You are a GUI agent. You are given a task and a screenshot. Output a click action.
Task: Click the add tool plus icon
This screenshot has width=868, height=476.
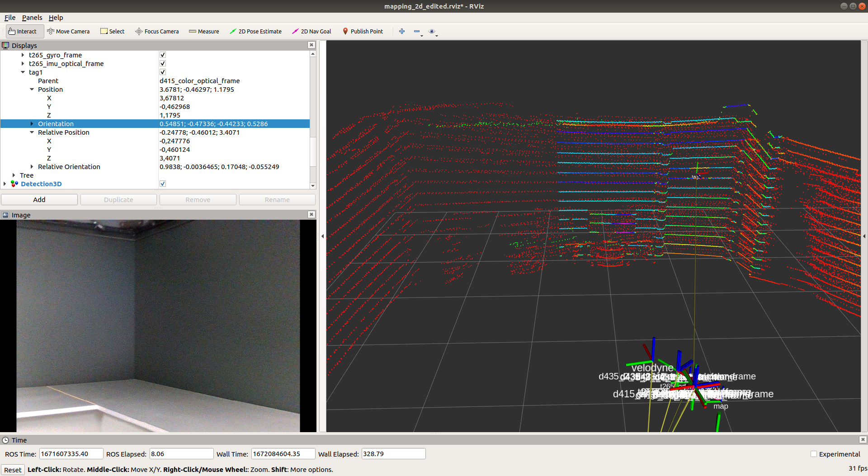click(x=401, y=31)
